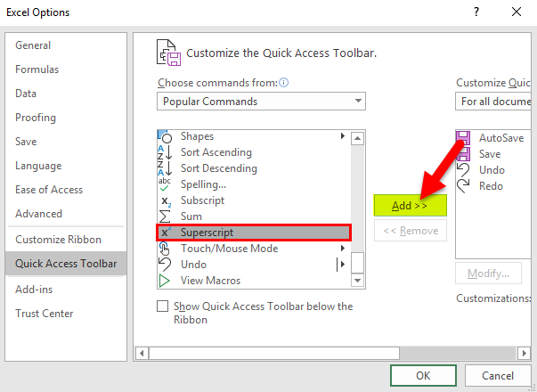Click the Touch/Mouse Mode icon
Image resolution: width=537 pixels, height=392 pixels.
click(165, 249)
